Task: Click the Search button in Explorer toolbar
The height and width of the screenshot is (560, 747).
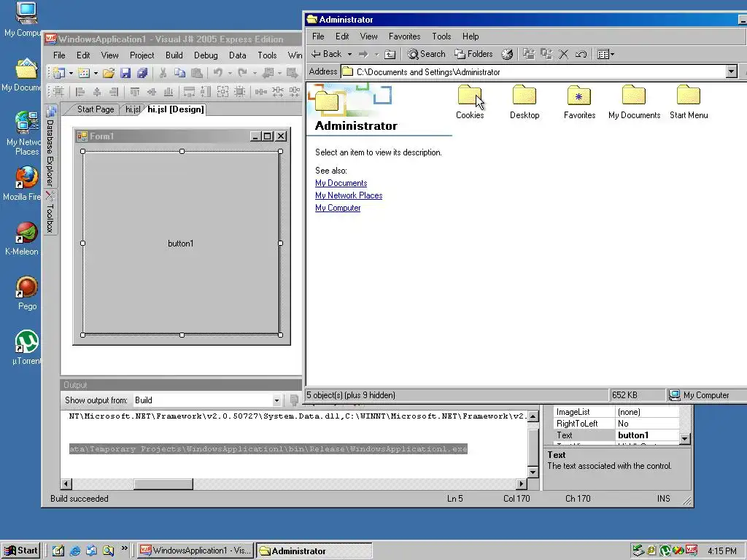Action: pyautogui.click(x=426, y=54)
